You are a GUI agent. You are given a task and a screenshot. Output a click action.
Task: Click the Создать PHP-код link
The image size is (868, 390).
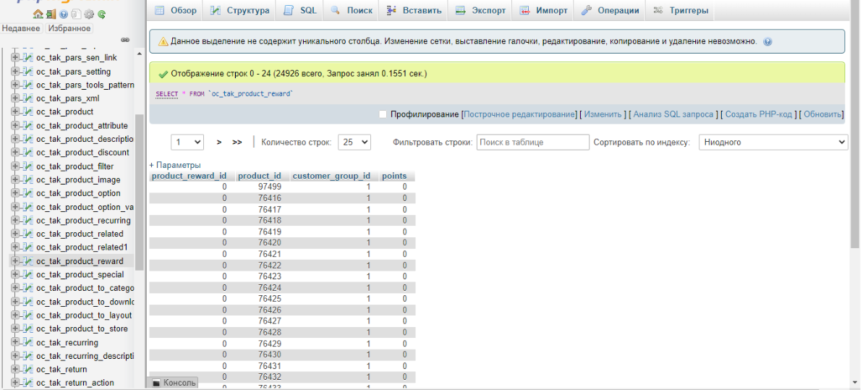759,114
